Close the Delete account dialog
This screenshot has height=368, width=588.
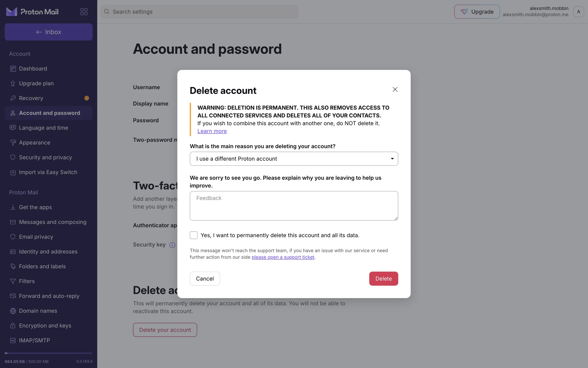point(395,89)
